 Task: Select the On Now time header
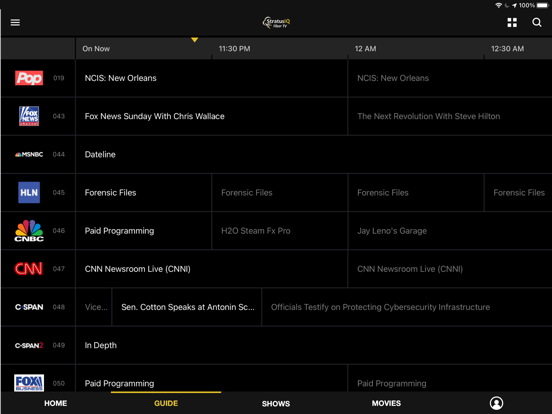point(96,49)
